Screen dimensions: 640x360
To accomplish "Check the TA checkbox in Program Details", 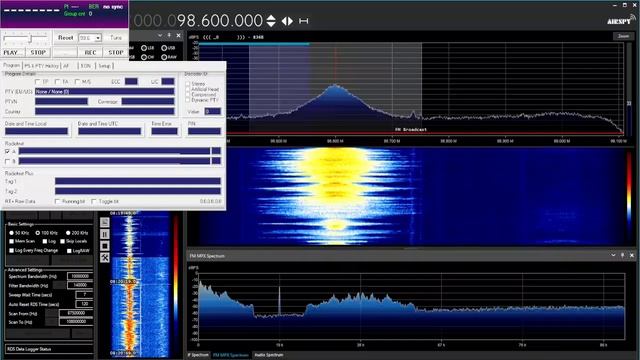I will click(58, 82).
